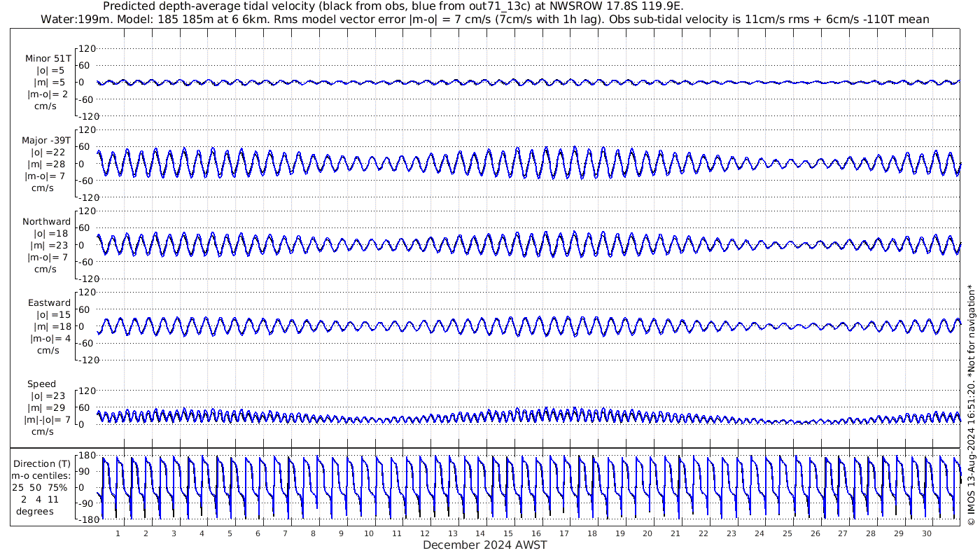
Task: Click the 'December 2024 AWST' axis title
Action: (x=484, y=545)
